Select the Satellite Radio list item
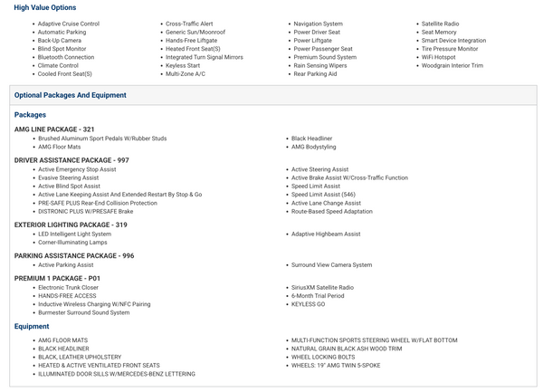This screenshot has width=543, height=392. tap(440, 24)
